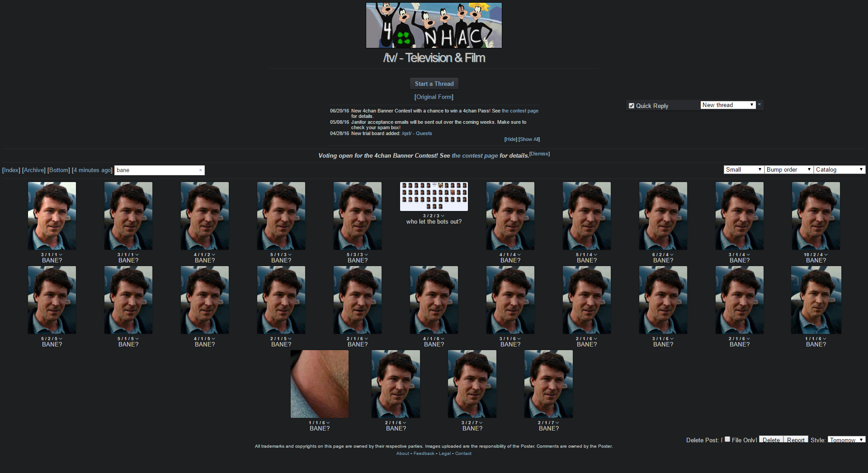Screen dimensions: 868x473
Task: Open the New thread dropdown
Action: pos(728,105)
